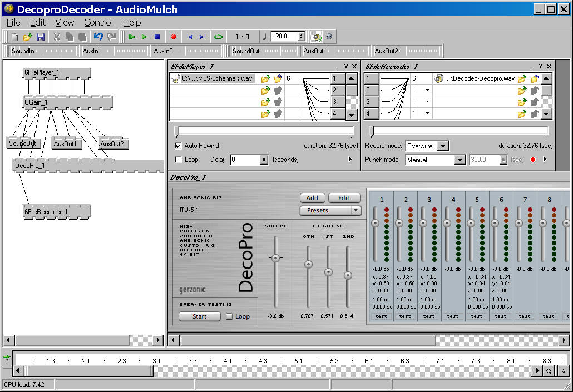Enable the Loop checkbox in 6FilePlayer
This screenshot has height=392, width=573.
pyautogui.click(x=179, y=160)
